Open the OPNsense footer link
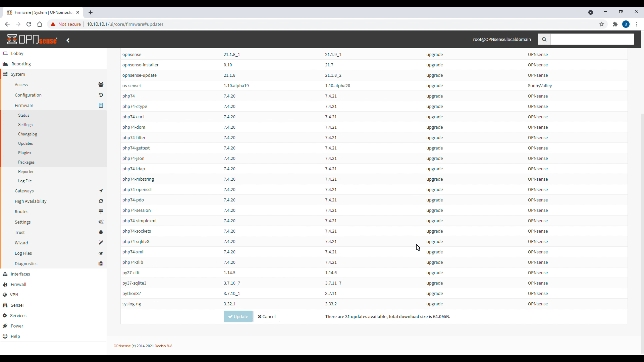 [122, 346]
